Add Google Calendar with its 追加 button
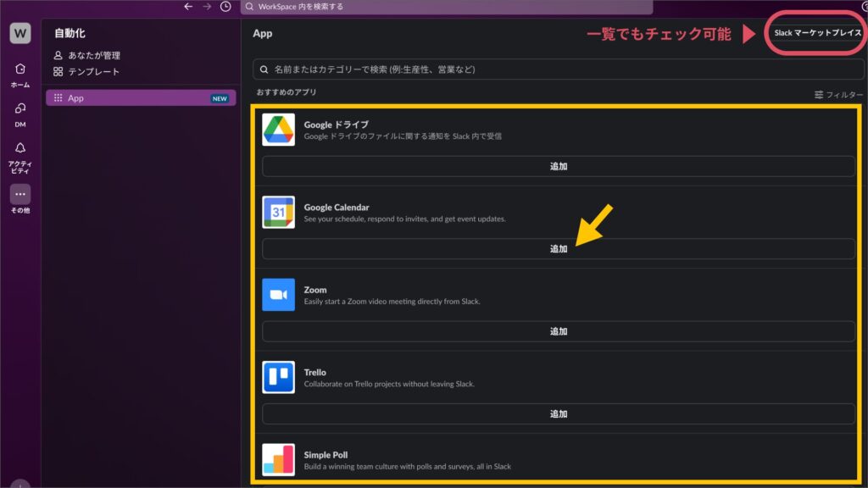Viewport: 868px width, 488px height. tap(558, 249)
